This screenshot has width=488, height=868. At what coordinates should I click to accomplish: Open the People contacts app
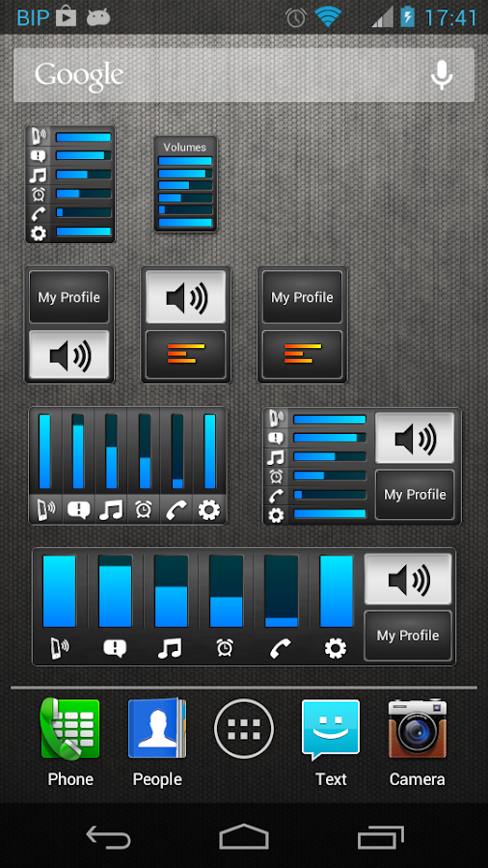pyautogui.click(x=157, y=742)
